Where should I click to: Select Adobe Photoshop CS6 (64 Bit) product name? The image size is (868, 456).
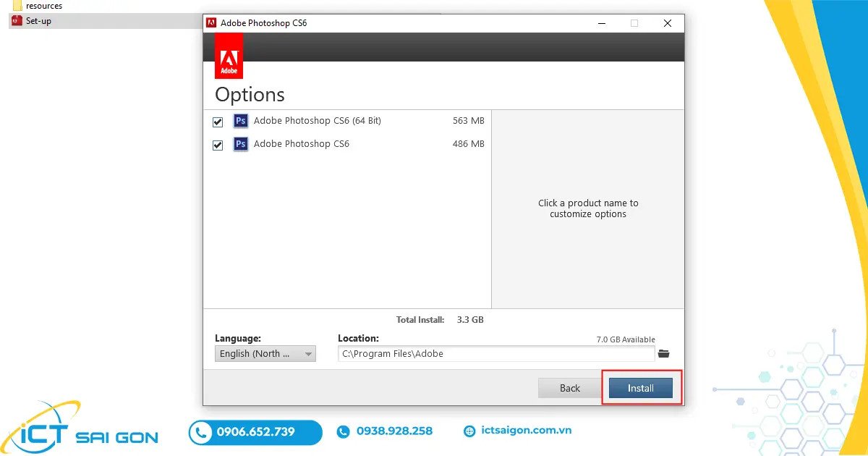point(316,121)
